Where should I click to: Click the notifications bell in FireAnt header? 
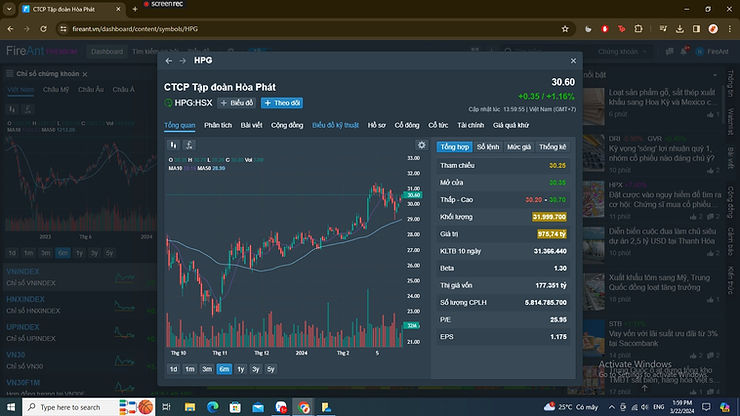pyautogui.click(x=684, y=51)
